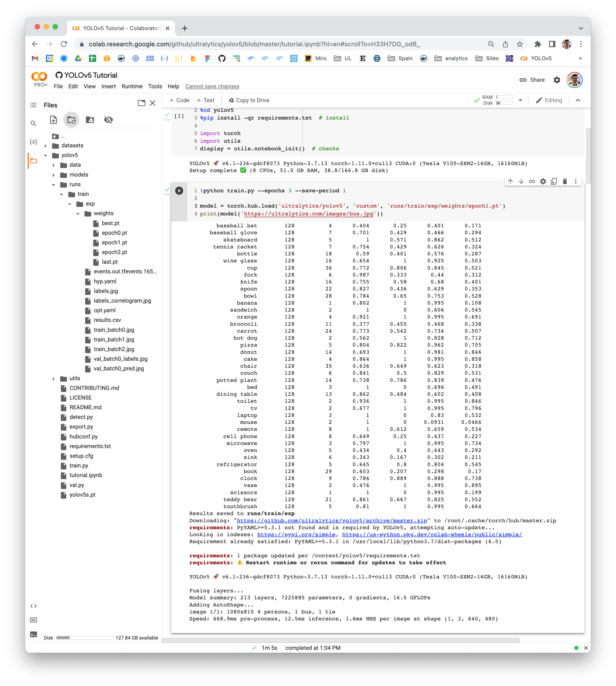Open more cell actions menu
Screen dimensions: 616x686
point(575,181)
